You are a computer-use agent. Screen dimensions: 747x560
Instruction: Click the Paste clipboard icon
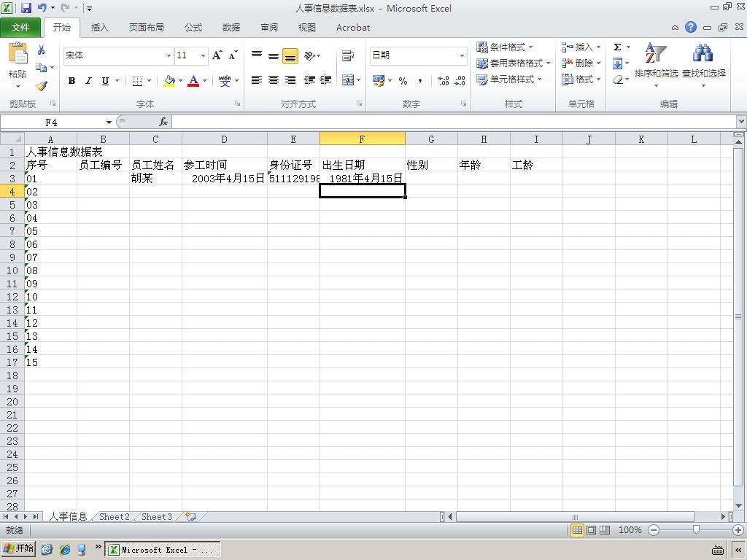[x=18, y=53]
